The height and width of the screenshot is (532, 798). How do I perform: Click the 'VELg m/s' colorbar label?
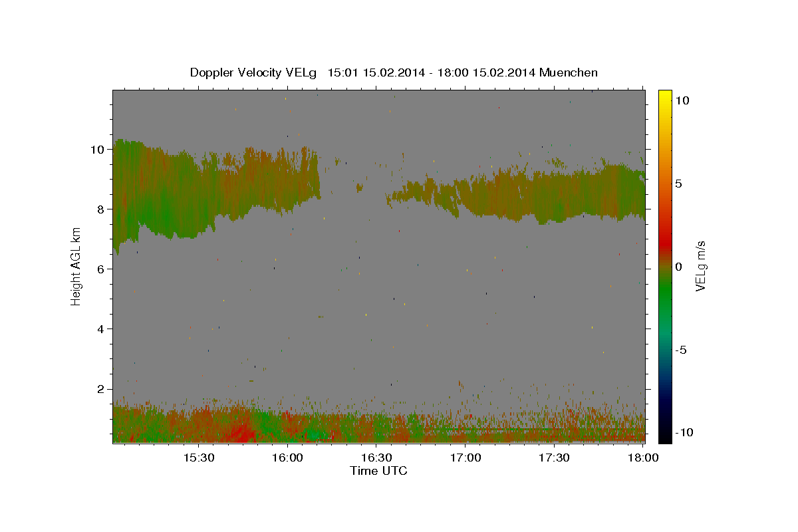tap(700, 266)
